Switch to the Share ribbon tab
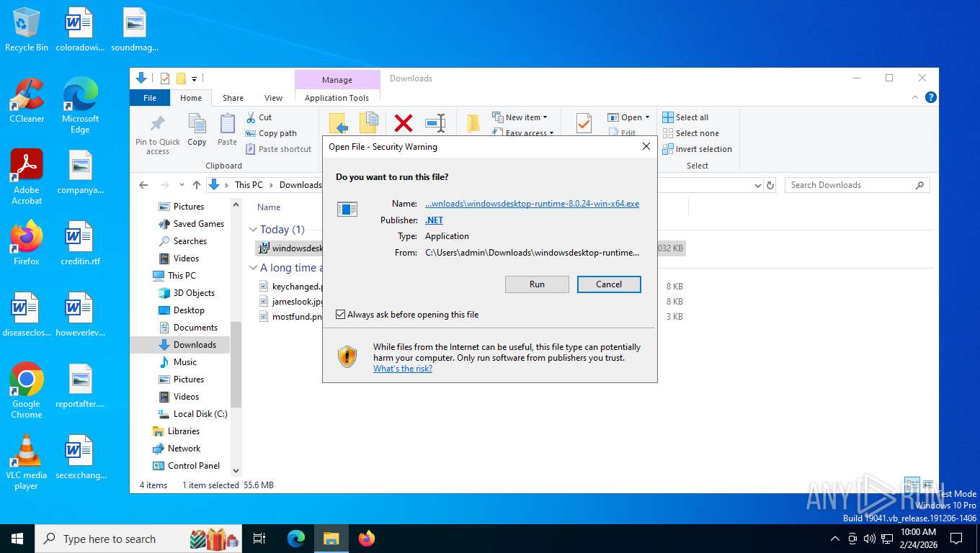 (x=233, y=98)
